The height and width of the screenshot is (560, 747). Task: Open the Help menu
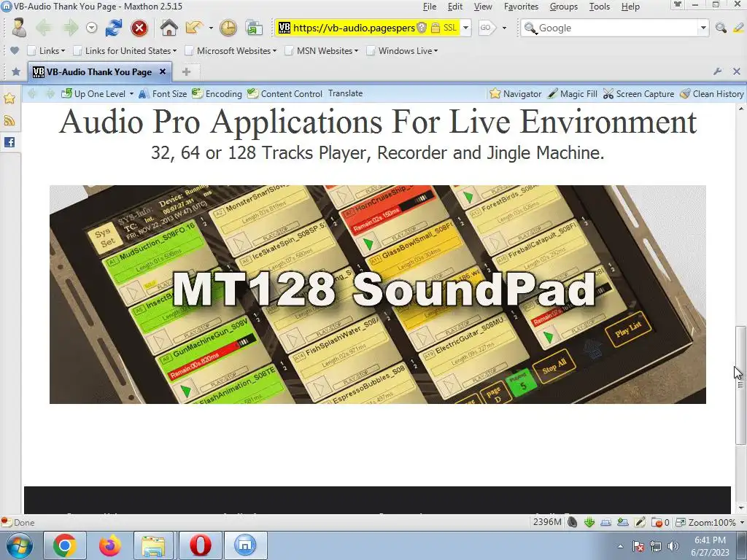point(630,7)
